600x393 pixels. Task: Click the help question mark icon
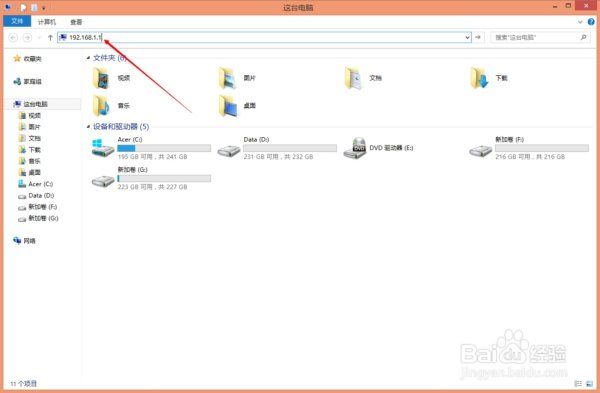(x=591, y=22)
